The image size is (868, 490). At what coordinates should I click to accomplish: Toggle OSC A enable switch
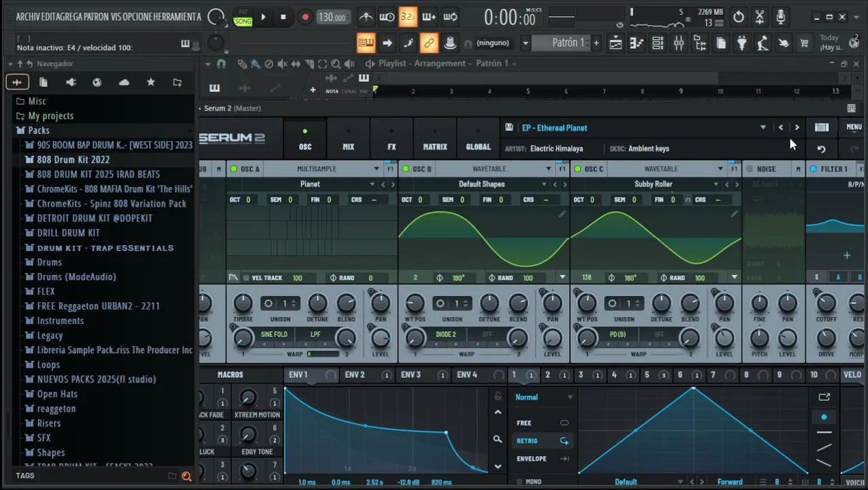coord(234,169)
